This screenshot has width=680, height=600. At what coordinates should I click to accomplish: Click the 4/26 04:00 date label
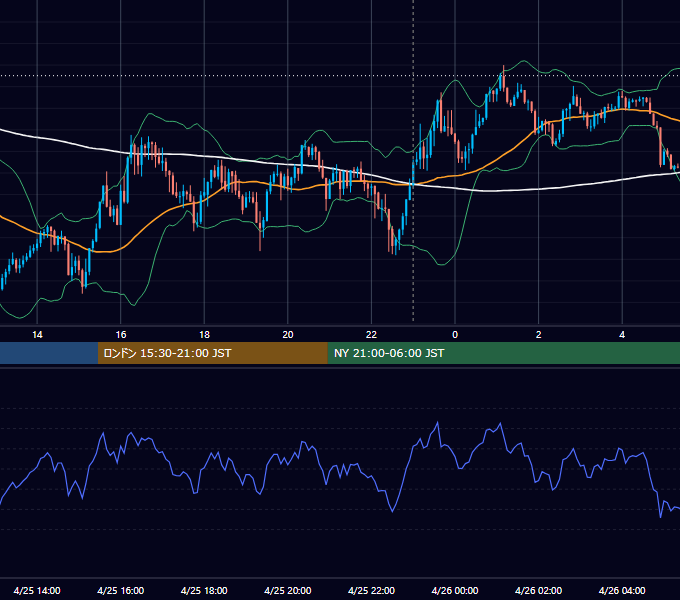tap(622, 590)
